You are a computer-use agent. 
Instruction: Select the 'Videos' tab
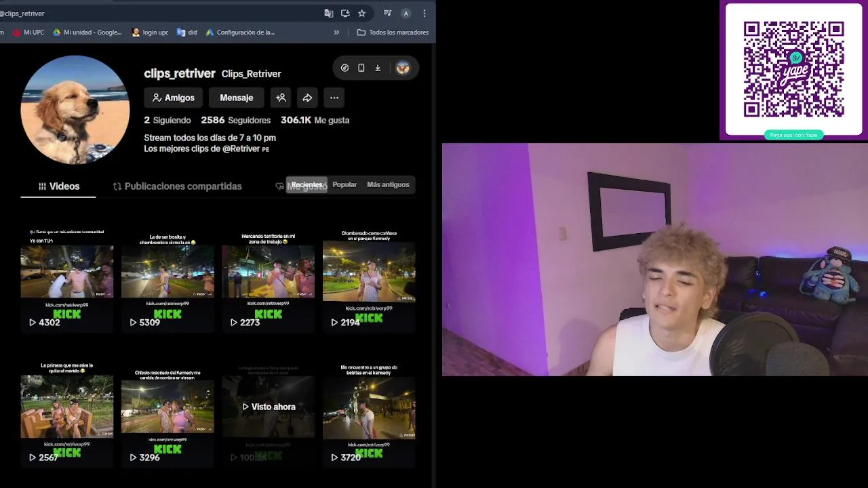pyautogui.click(x=58, y=186)
